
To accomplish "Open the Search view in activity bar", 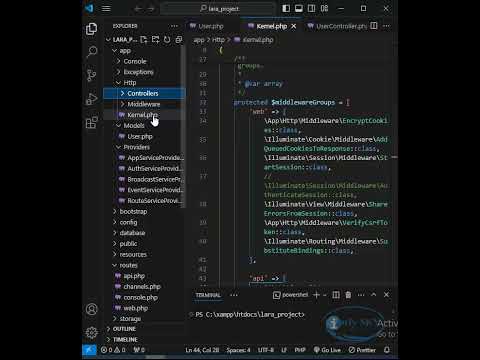I will [92, 52].
